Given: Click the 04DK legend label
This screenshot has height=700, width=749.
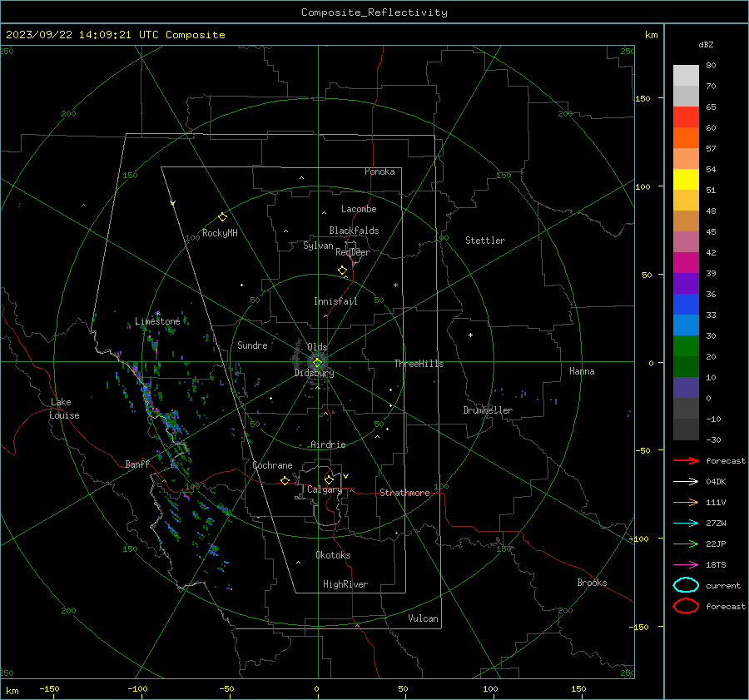Looking at the screenshot, I should (x=716, y=482).
